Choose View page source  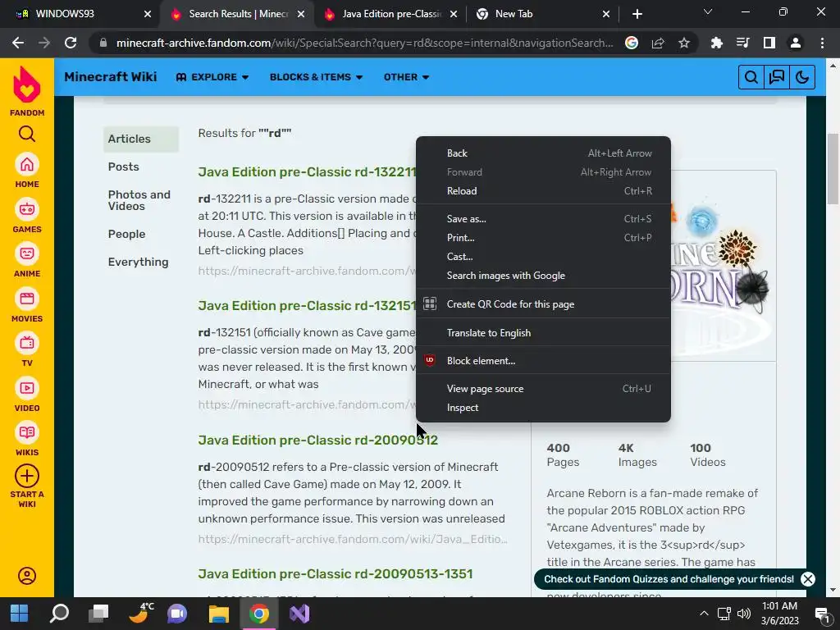pyautogui.click(x=543, y=388)
